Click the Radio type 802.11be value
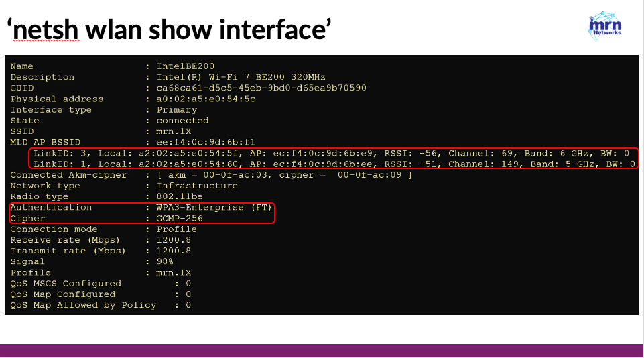 pos(180,196)
